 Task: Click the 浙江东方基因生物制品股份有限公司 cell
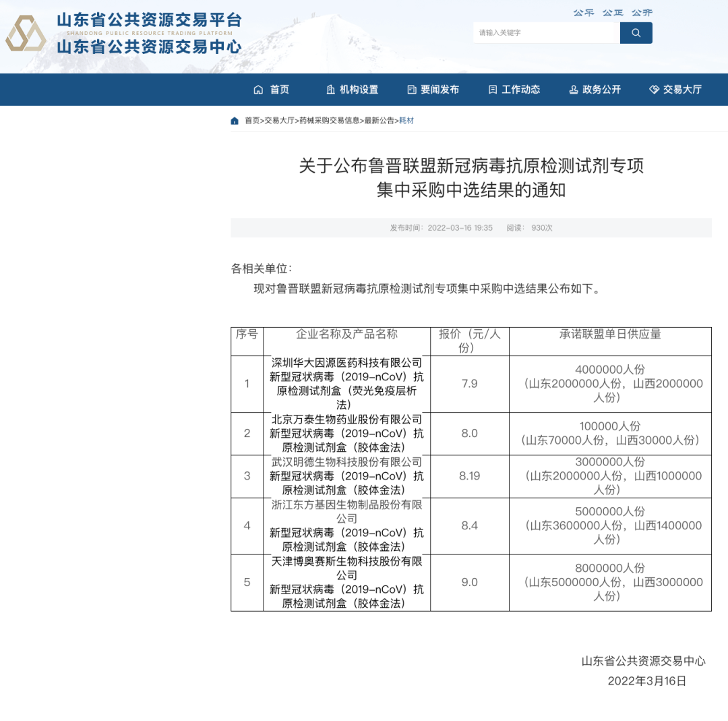(347, 526)
